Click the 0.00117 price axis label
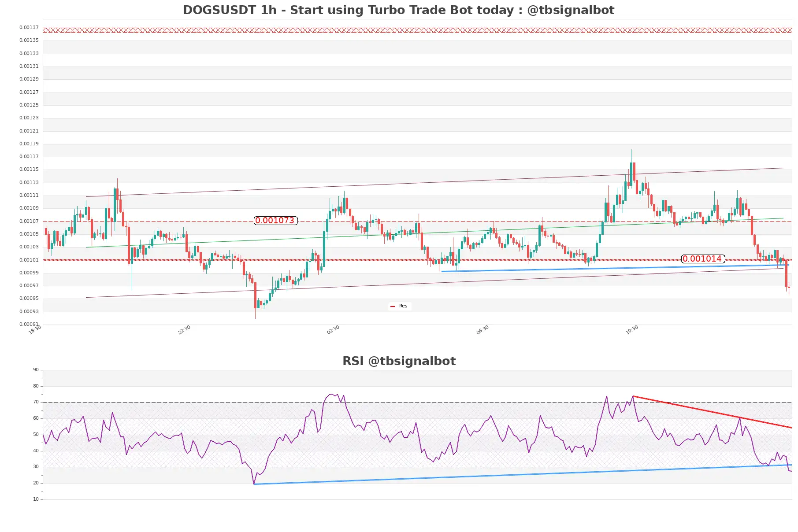 coord(29,156)
